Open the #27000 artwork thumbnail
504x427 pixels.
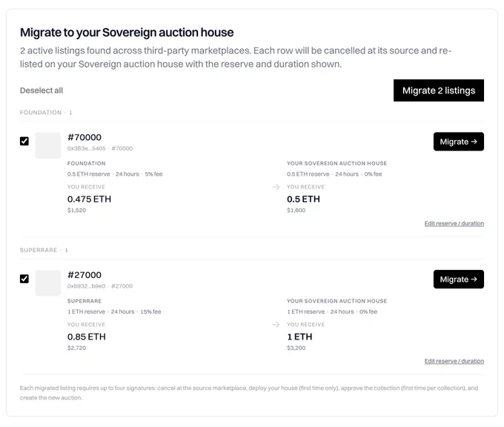48,283
